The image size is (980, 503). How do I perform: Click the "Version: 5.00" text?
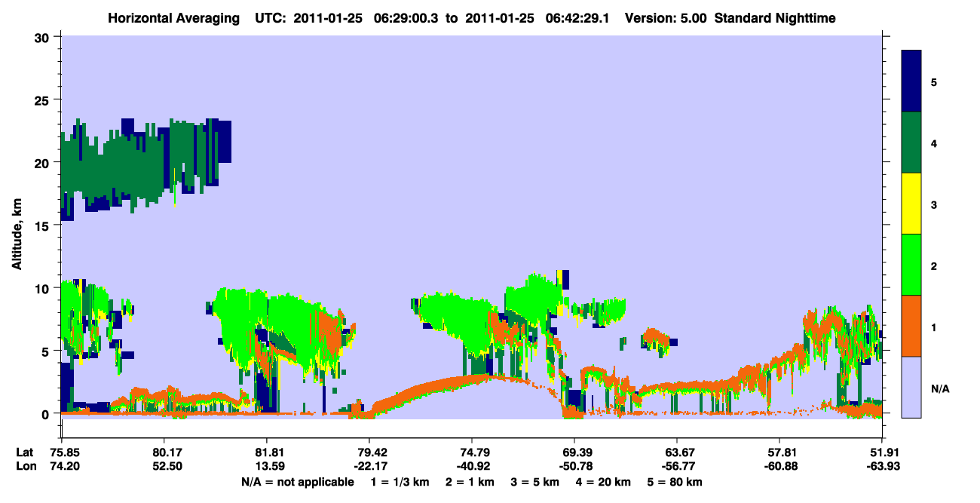[666, 18]
